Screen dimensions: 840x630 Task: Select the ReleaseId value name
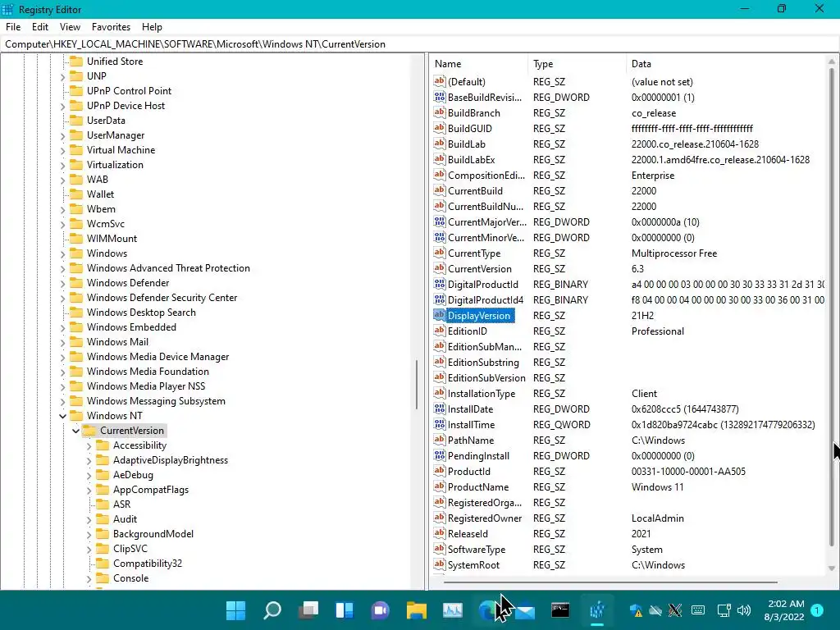468,533
